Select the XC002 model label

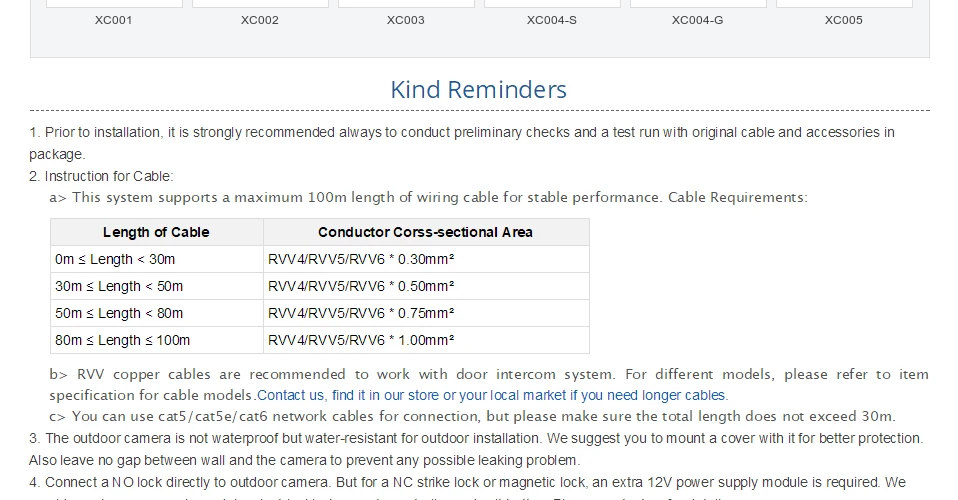click(x=260, y=20)
